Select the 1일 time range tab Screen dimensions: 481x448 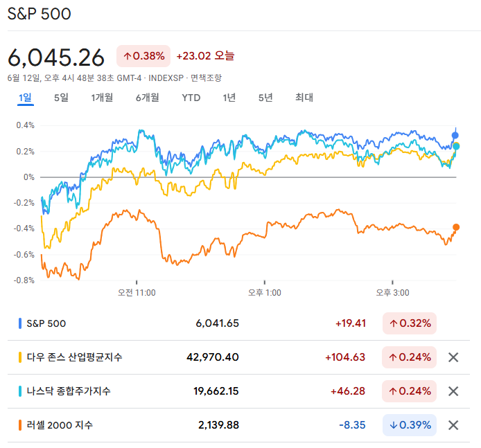(26, 98)
